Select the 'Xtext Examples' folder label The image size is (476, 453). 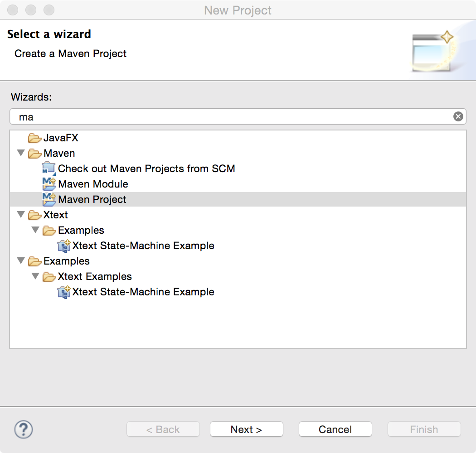[x=95, y=277]
